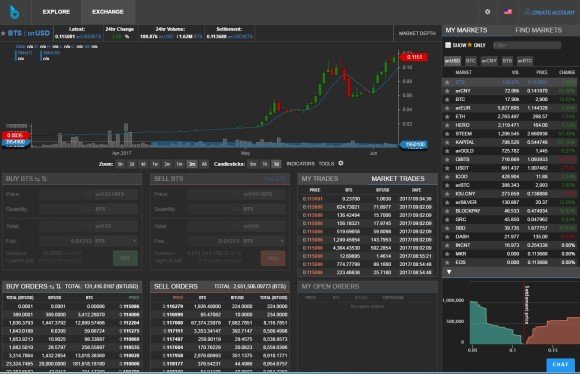Open the settings gear in the header
Image resolution: width=580 pixels, height=374 pixels.
click(488, 12)
